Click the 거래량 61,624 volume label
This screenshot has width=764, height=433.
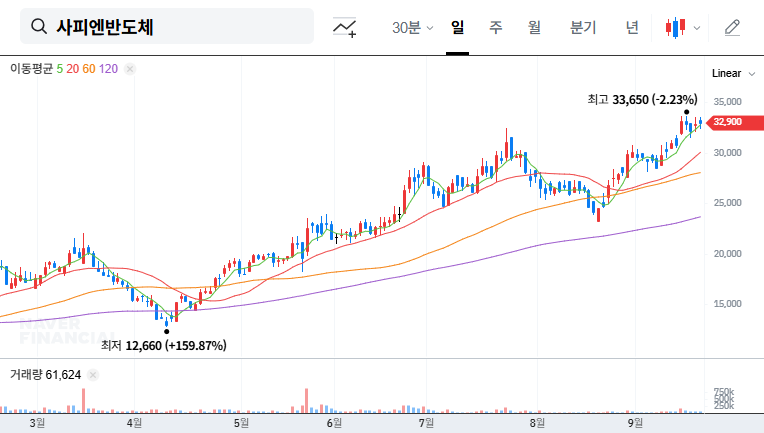tap(45, 375)
